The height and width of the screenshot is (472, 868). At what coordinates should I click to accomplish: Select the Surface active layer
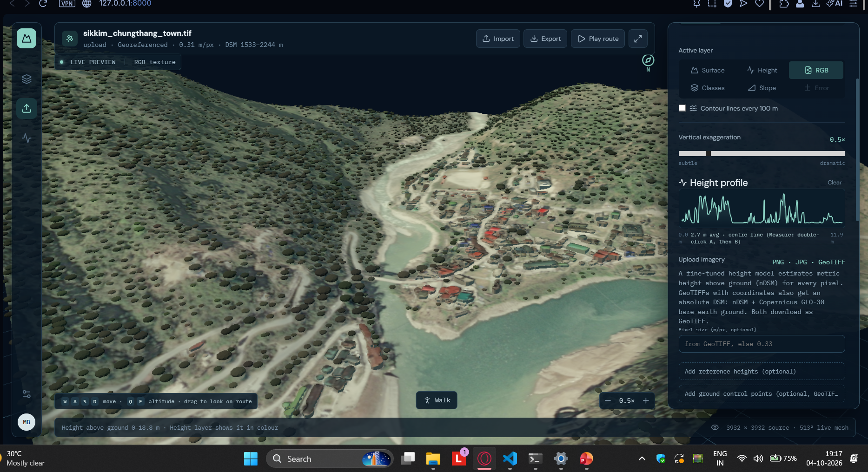708,70
